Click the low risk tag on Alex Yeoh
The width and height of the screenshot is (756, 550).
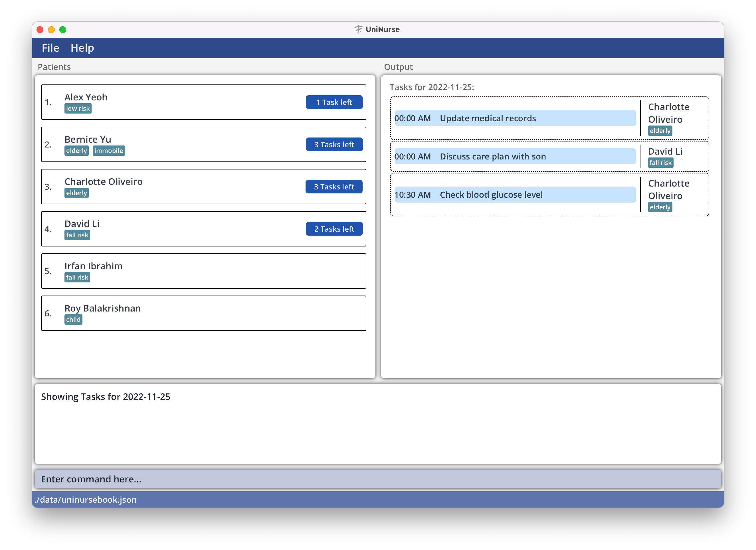[x=78, y=109]
